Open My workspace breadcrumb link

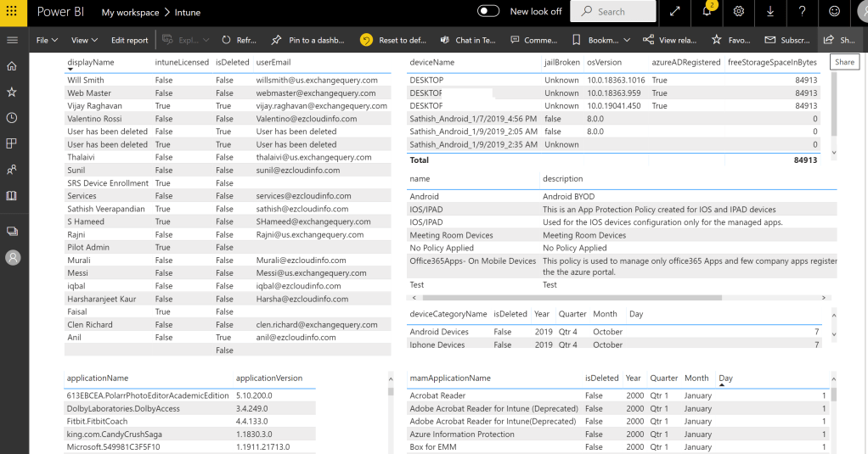[x=130, y=13]
